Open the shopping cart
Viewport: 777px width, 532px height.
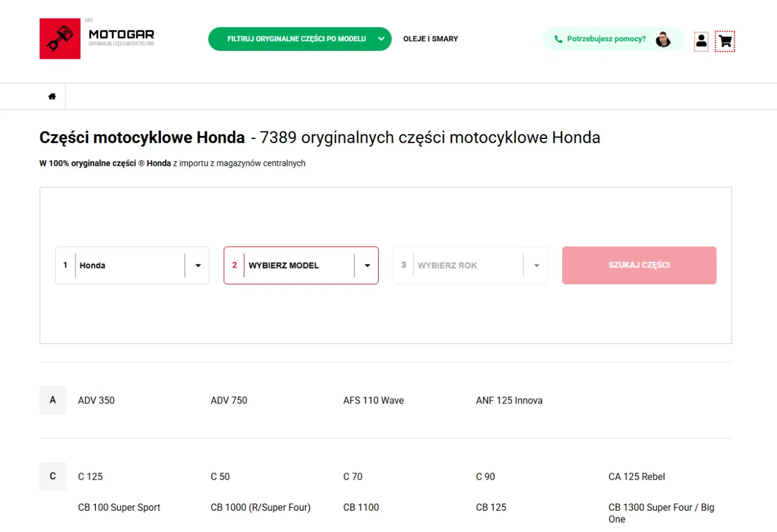[x=724, y=41]
